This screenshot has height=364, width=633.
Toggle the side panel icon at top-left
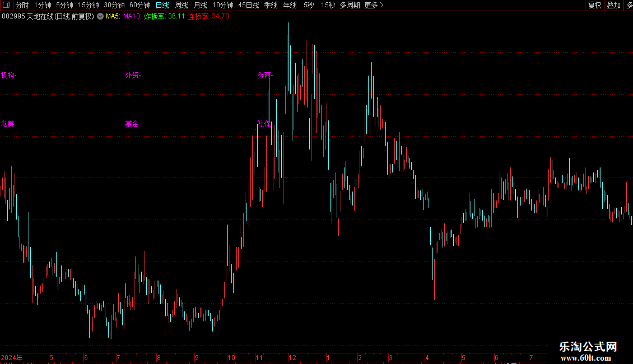pyautogui.click(x=6, y=5)
